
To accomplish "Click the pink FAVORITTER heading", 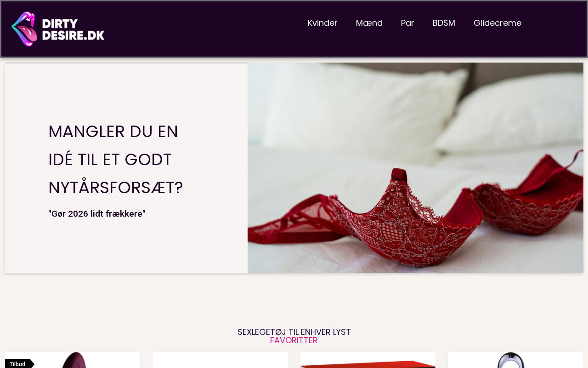I will pyautogui.click(x=294, y=340).
